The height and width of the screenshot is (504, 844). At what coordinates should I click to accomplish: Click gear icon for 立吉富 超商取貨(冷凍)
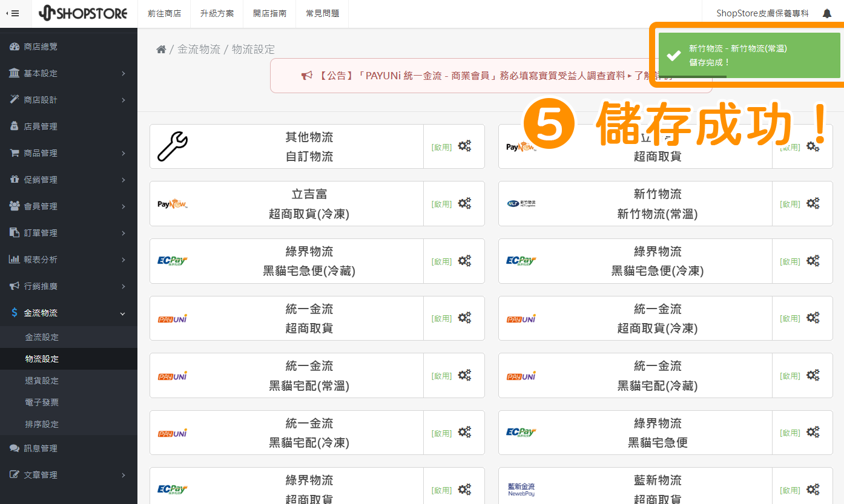464,203
